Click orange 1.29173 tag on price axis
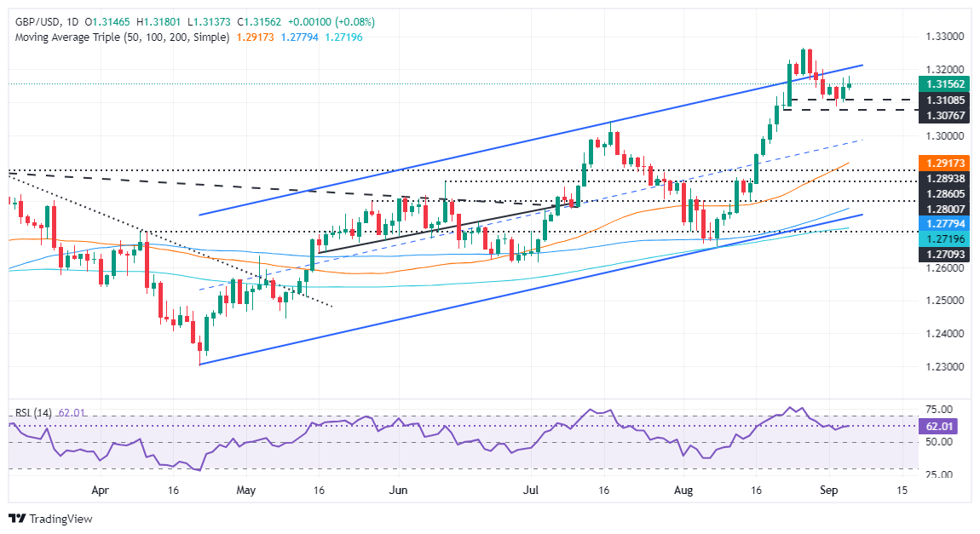The image size is (980, 534). point(946,159)
